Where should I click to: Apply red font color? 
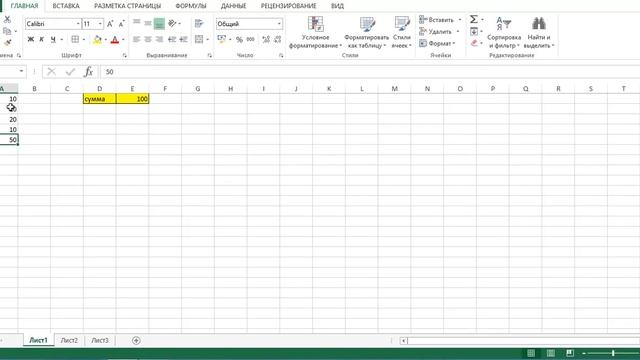[115, 40]
